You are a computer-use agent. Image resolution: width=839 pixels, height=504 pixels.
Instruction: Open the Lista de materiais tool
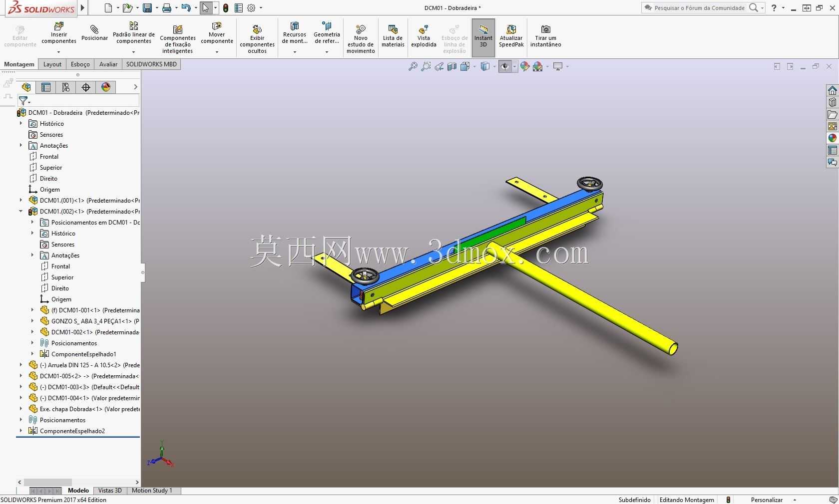393,36
